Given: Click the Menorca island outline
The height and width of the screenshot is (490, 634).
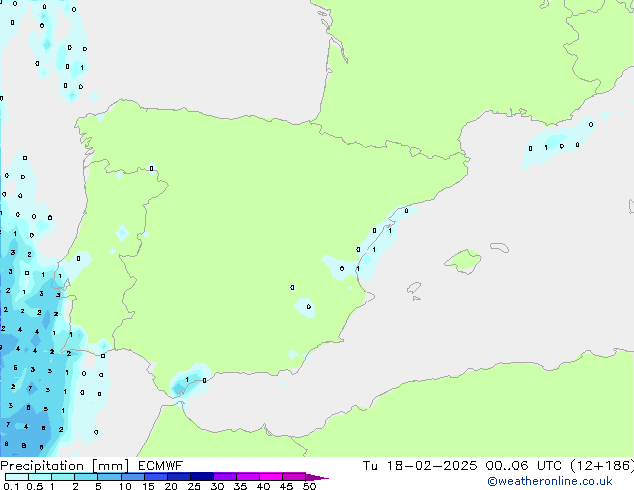Looking at the screenshot, I should [500, 247].
